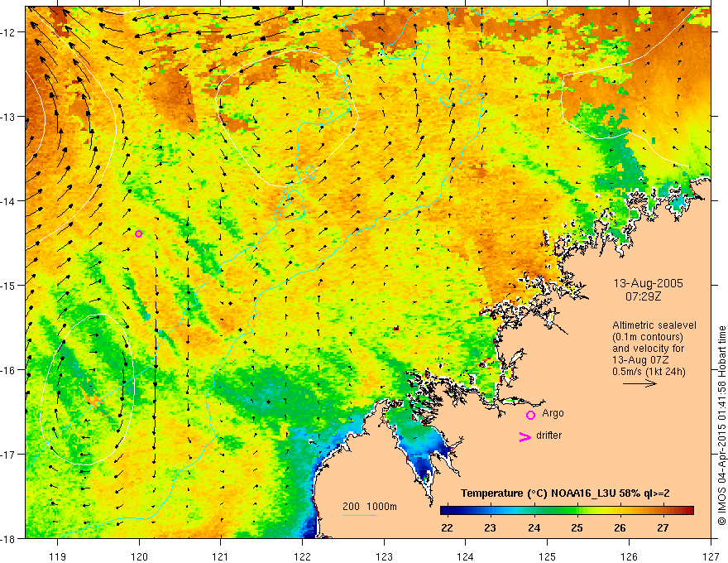Click the longitude label 125
The width and height of the screenshot is (728, 563).
tap(548, 557)
